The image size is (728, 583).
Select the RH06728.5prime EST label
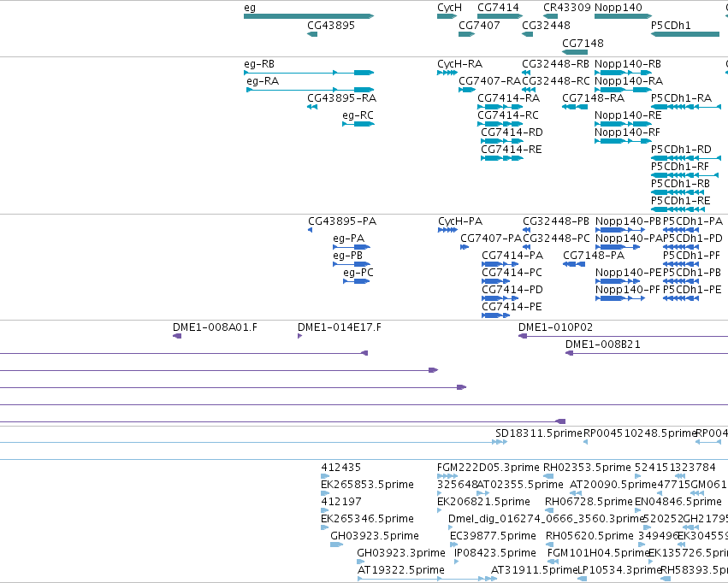pyautogui.click(x=589, y=503)
